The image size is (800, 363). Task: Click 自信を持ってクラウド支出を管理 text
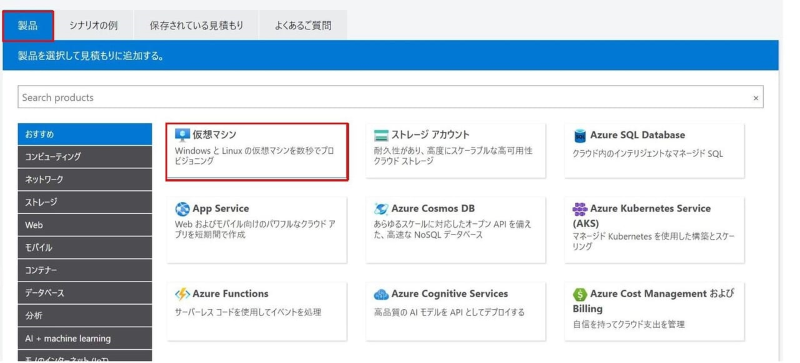(x=629, y=324)
